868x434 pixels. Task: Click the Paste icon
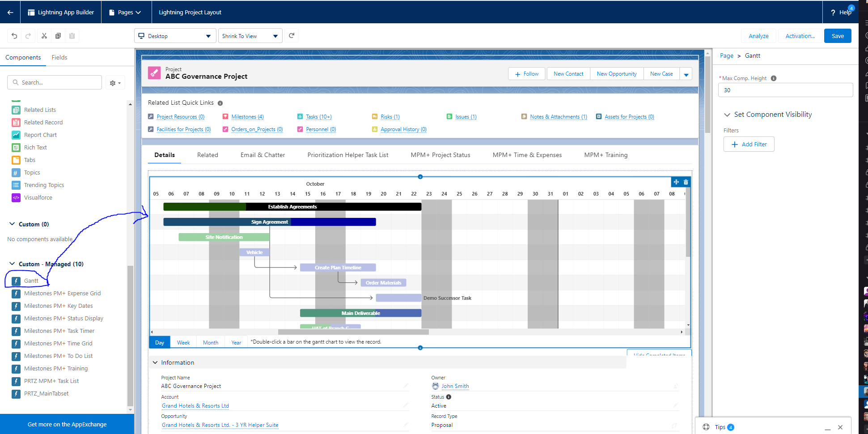pyautogui.click(x=72, y=35)
